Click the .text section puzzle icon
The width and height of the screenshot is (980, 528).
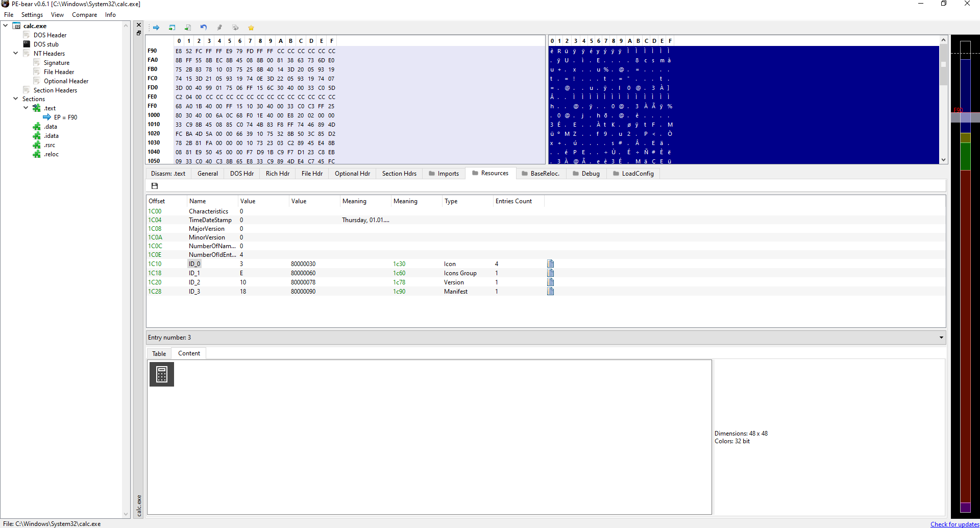pos(37,108)
